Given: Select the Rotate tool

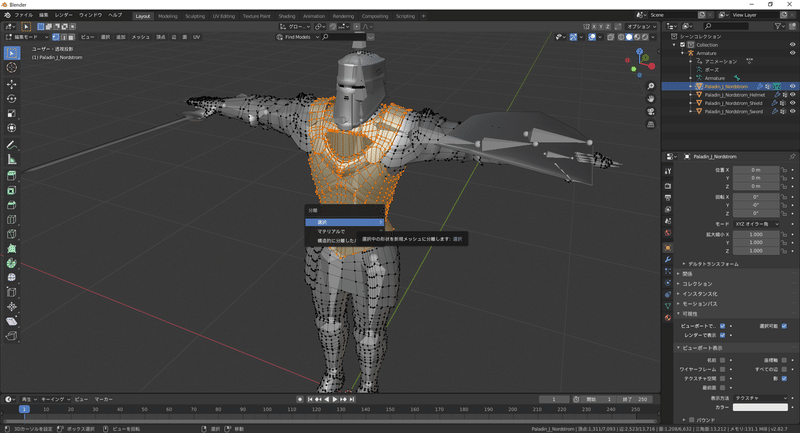Looking at the screenshot, I should 12,99.
